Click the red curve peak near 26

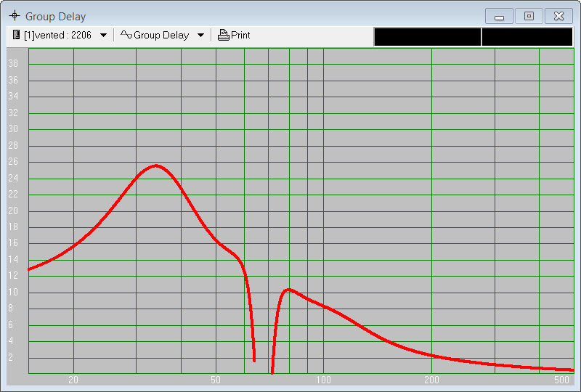point(156,166)
